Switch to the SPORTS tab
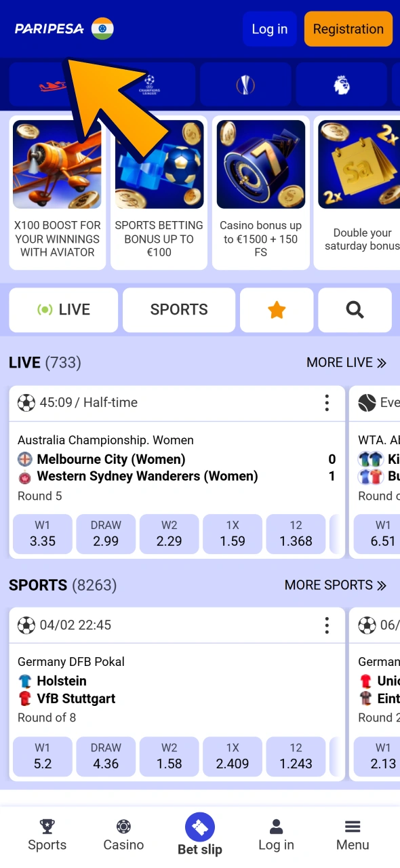Viewport: 400px width, 868px height. click(178, 309)
